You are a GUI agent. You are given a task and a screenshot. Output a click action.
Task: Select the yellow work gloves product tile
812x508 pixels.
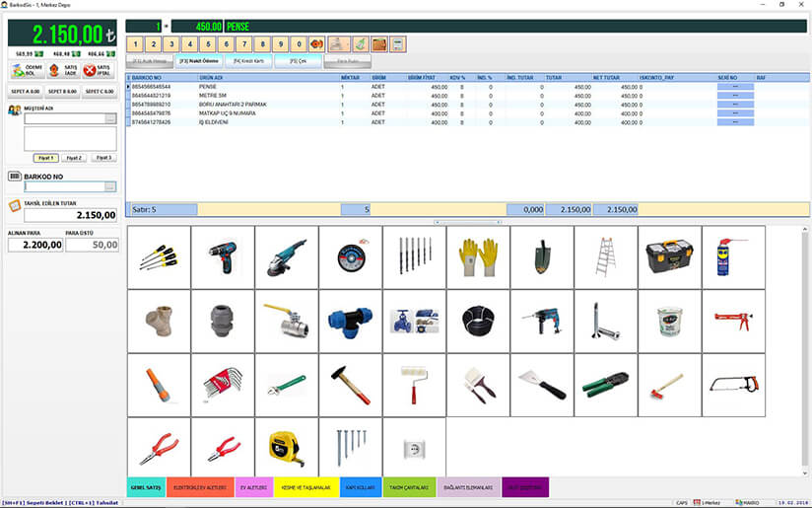coord(478,256)
